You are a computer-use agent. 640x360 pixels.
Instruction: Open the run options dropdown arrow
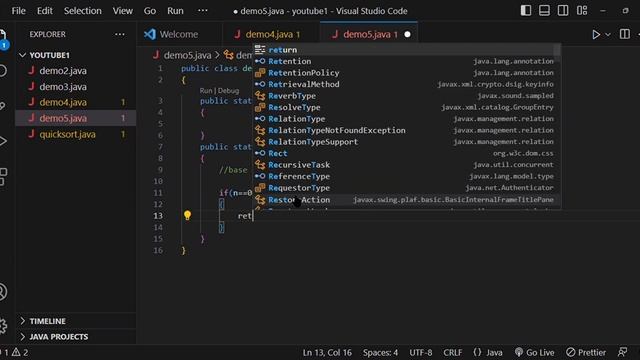pyautogui.click(x=608, y=35)
